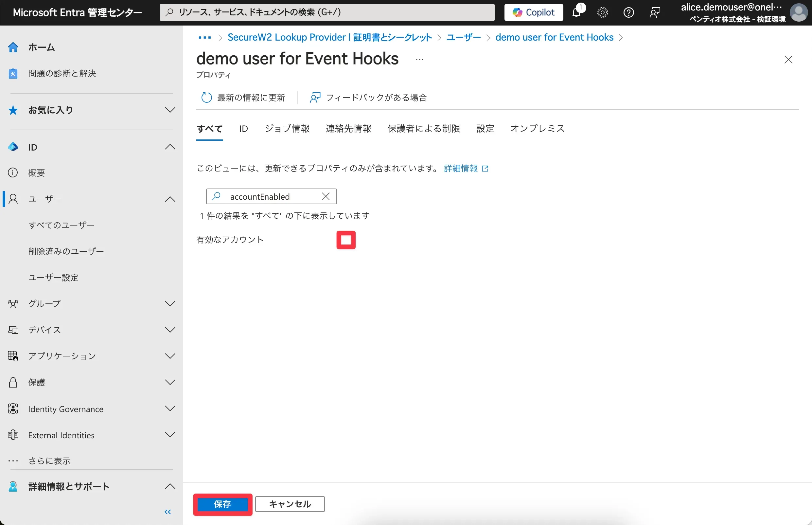Viewport: 812px width, 525px height.
Task: Expand the グループ section
Action: pyautogui.click(x=170, y=303)
